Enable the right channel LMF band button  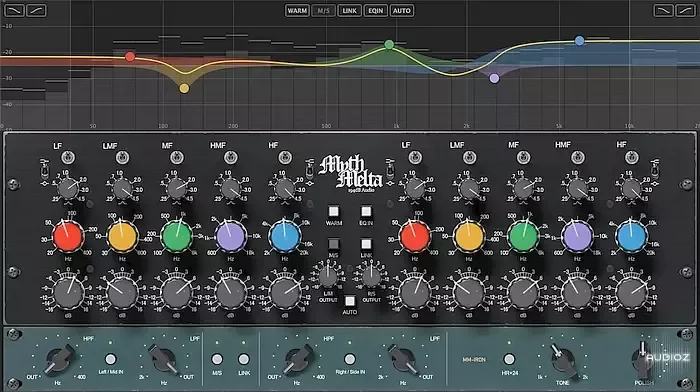469,157
